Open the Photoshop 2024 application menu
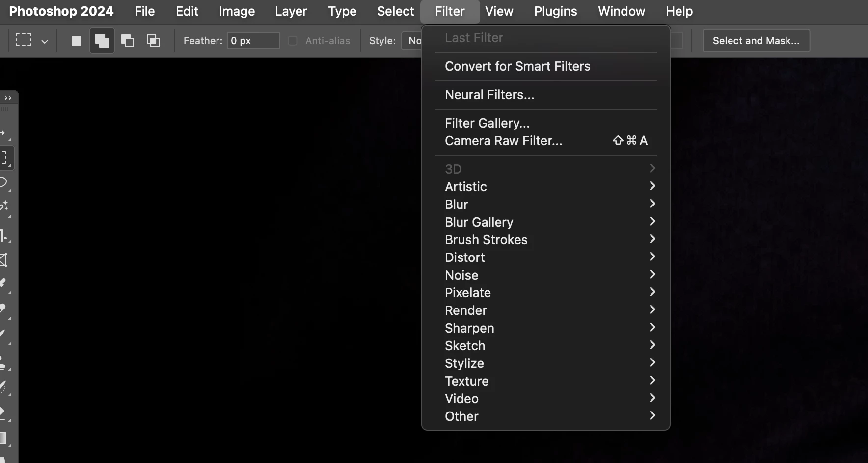The width and height of the screenshot is (868, 463). click(61, 11)
